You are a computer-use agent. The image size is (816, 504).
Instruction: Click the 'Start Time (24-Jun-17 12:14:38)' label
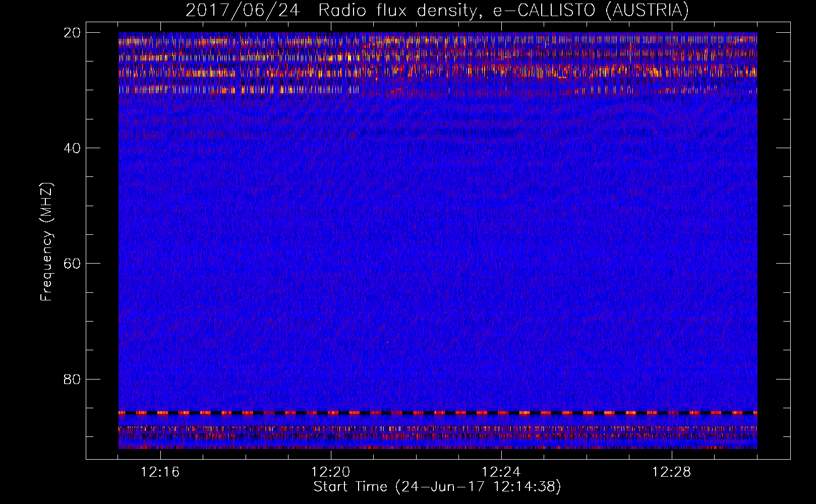(x=437, y=487)
